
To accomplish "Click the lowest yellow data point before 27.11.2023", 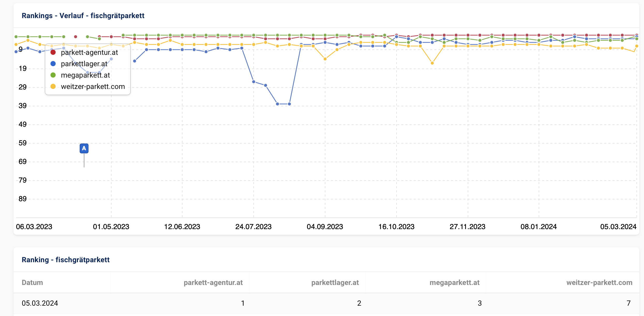I will [x=432, y=63].
